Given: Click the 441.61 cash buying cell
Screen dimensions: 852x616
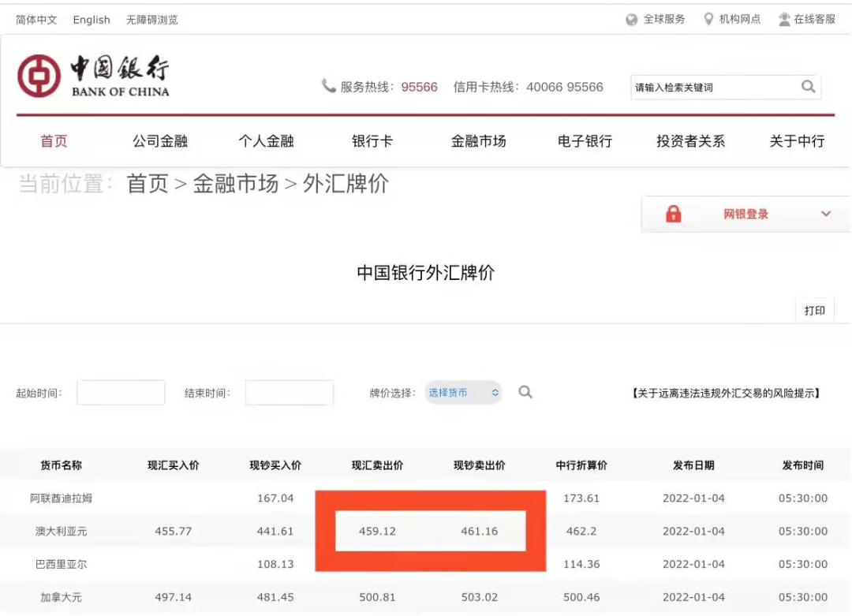Looking at the screenshot, I should (x=275, y=532).
